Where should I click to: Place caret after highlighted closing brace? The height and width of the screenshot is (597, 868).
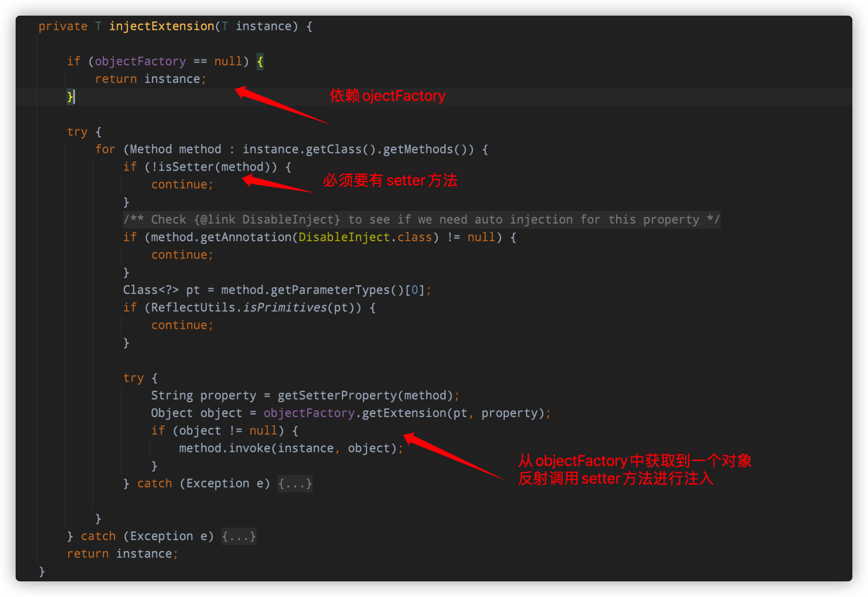tap(74, 96)
